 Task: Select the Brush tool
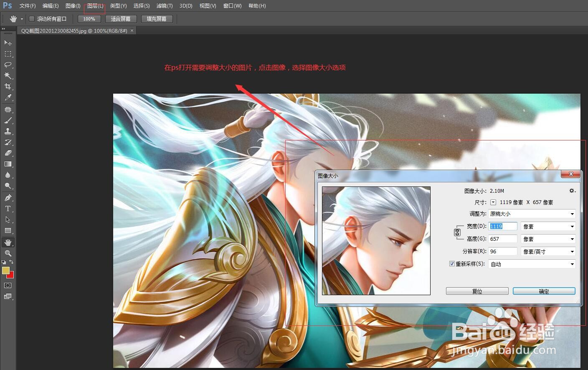pos(8,120)
